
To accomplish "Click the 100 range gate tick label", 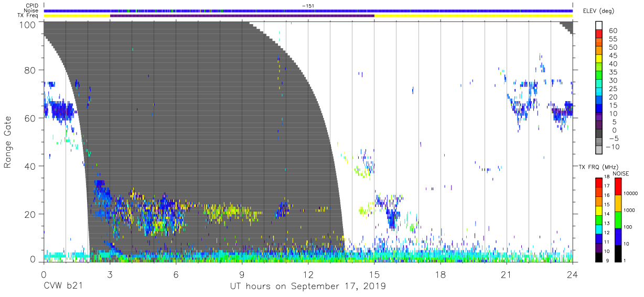I will point(27,25).
